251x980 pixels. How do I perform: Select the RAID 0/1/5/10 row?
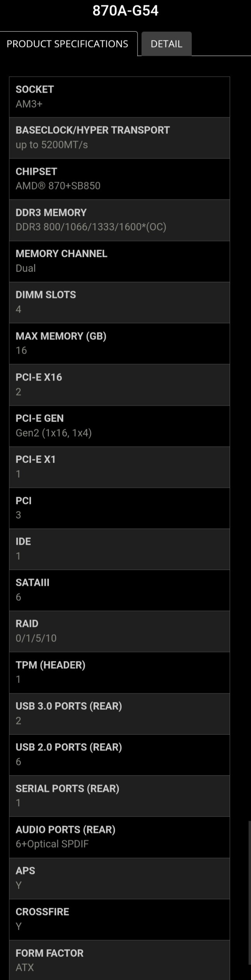(x=119, y=631)
